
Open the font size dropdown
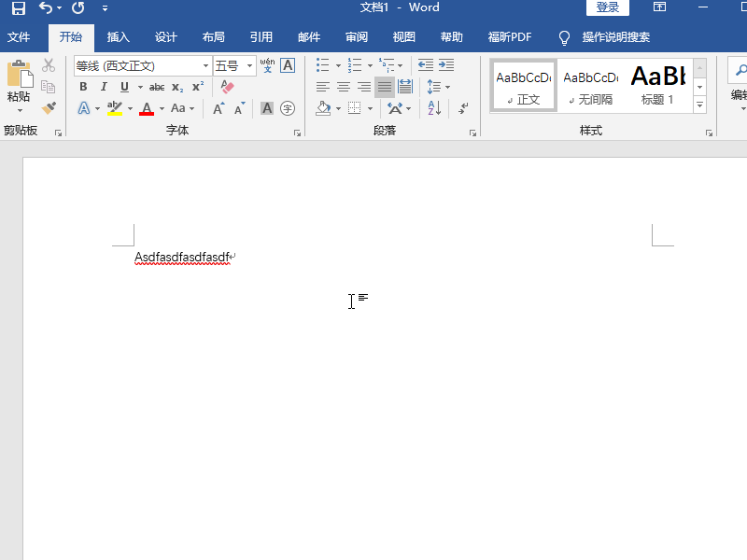coord(250,66)
